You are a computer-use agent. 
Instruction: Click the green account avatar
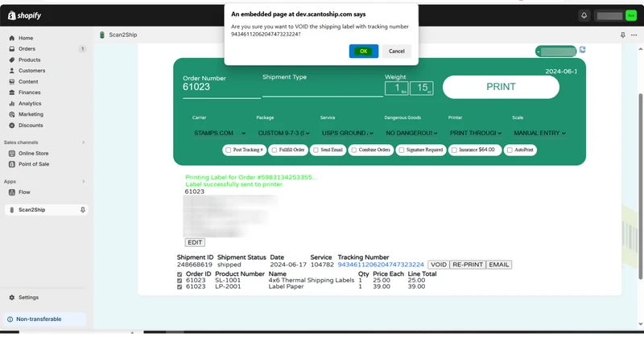[631, 15]
